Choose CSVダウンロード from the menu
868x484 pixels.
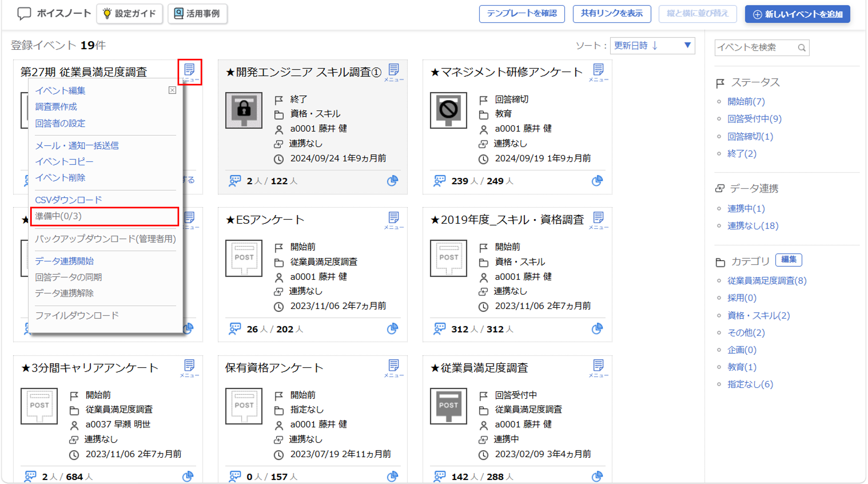68,200
